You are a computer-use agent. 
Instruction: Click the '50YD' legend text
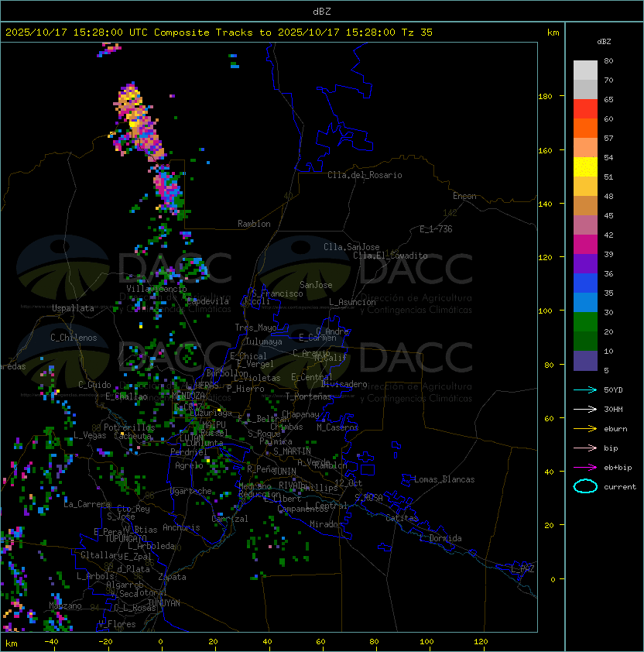click(613, 389)
